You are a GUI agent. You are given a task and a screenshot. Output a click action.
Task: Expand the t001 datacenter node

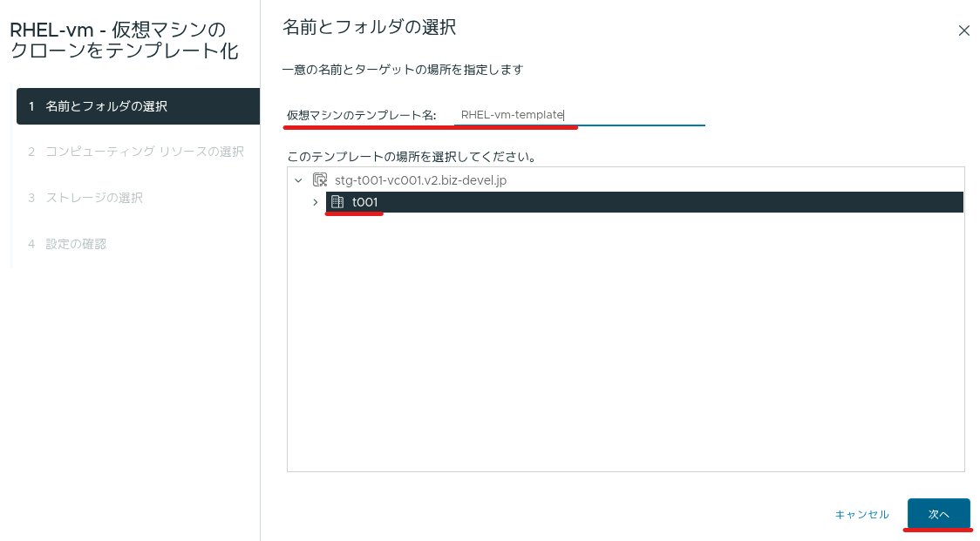point(316,202)
